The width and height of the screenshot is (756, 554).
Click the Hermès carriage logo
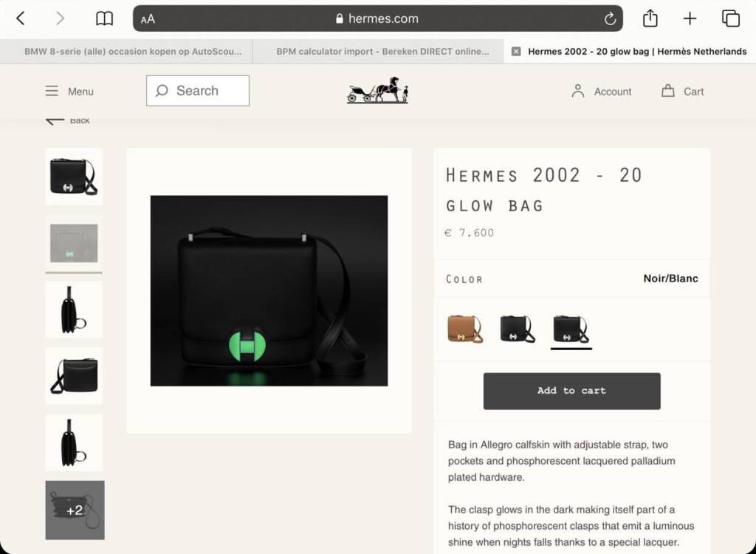click(377, 91)
